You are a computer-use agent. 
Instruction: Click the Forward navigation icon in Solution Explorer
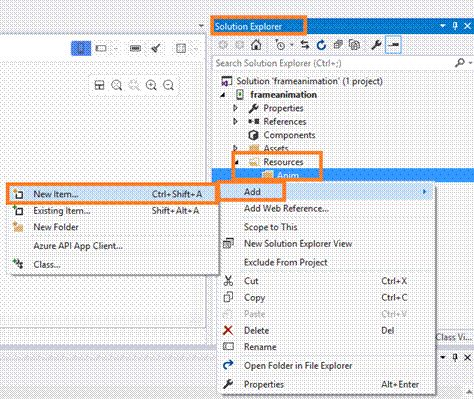coord(239,45)
